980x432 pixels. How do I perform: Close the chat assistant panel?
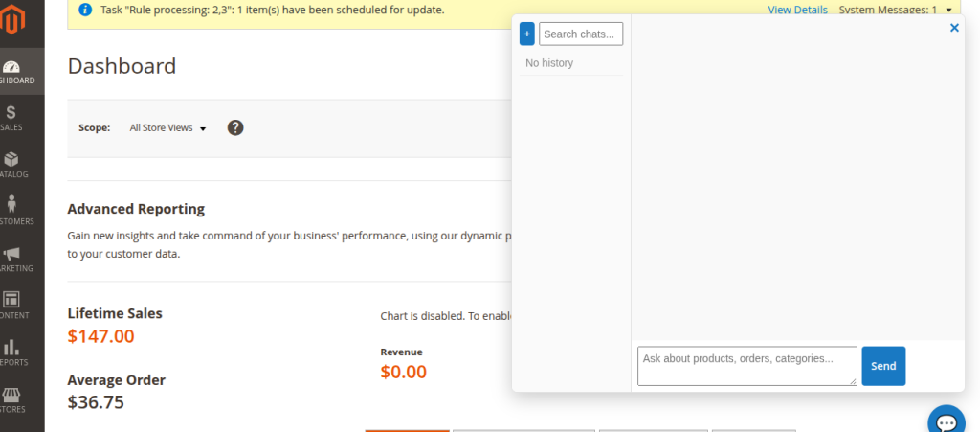point(954,28)
